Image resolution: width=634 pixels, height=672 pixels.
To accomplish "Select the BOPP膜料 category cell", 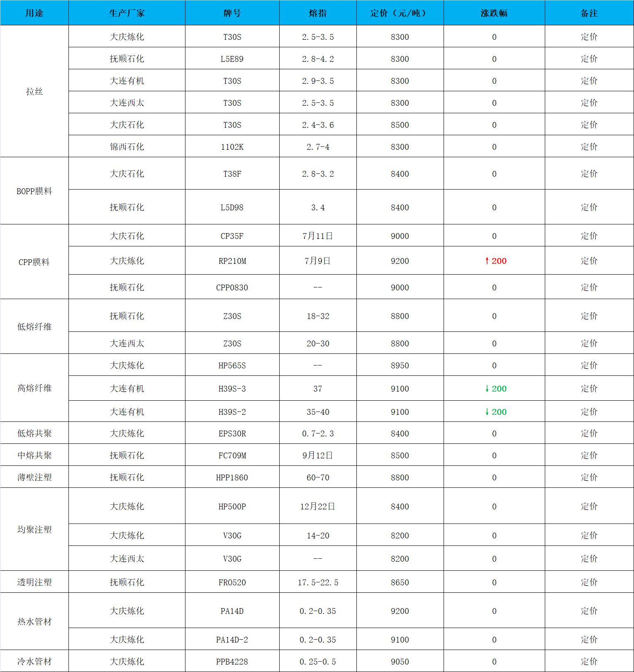I will (34, 191).
